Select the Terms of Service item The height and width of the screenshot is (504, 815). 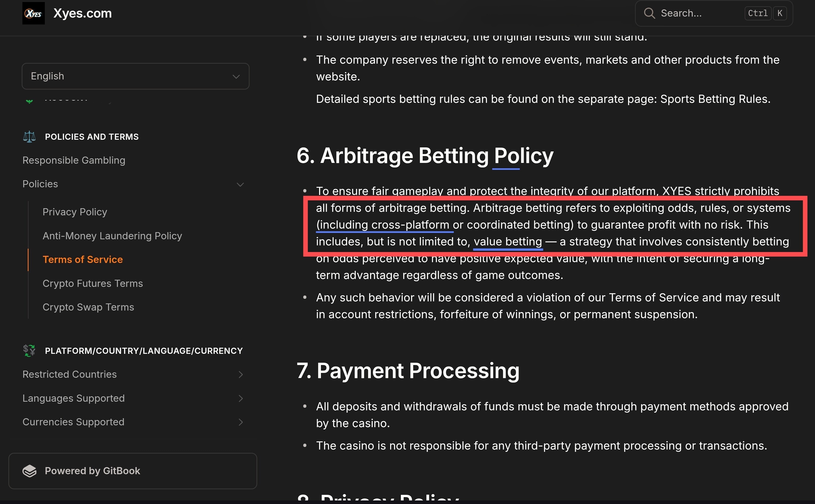(83, 259)
